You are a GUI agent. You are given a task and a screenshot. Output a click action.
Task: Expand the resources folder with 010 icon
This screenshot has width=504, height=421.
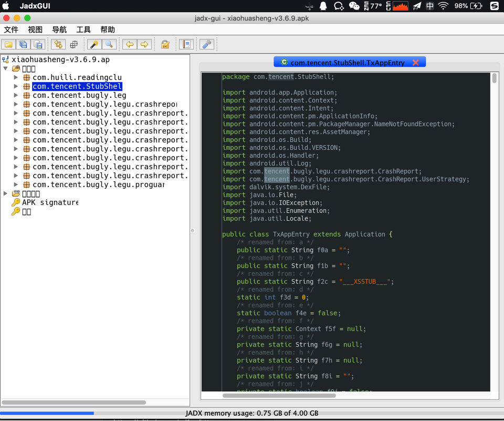[5, 193]
